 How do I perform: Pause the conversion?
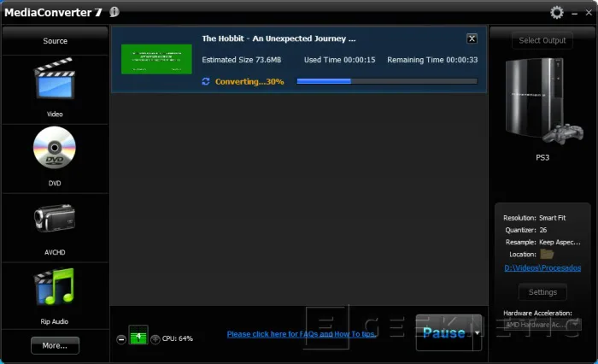click(x=444, y=332)
